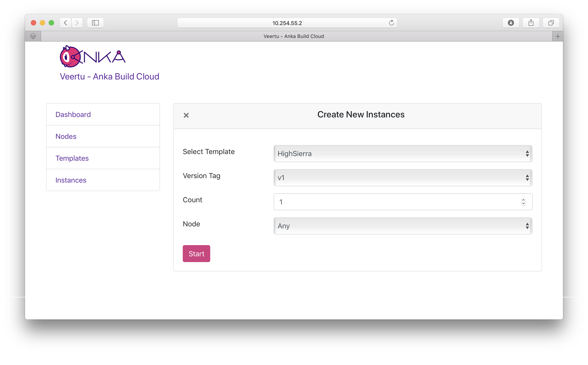Click the Count stepper arrows
The width and height of the screenshot is (588, 365).
tap(523, 202)
